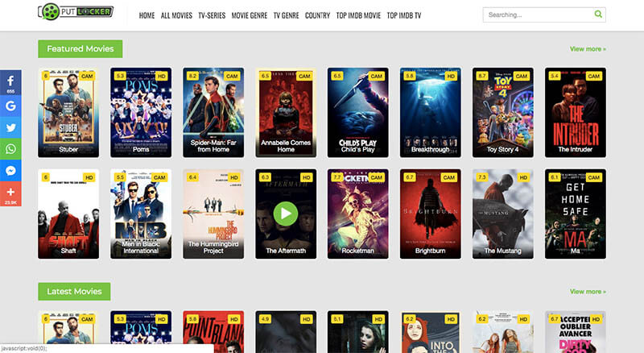
Task: Click 6.4 rating badge on Hummingbird Project
Action: [x=192, y=177]
